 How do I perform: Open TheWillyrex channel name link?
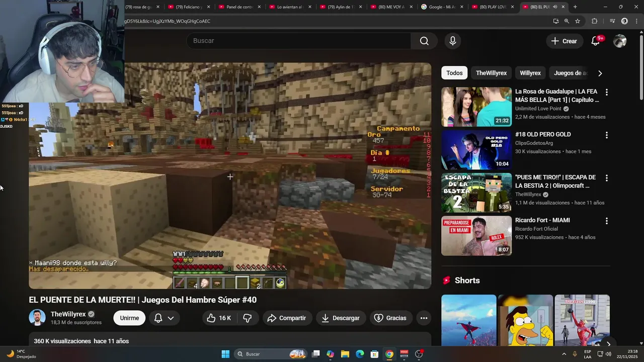coord(68,314)
